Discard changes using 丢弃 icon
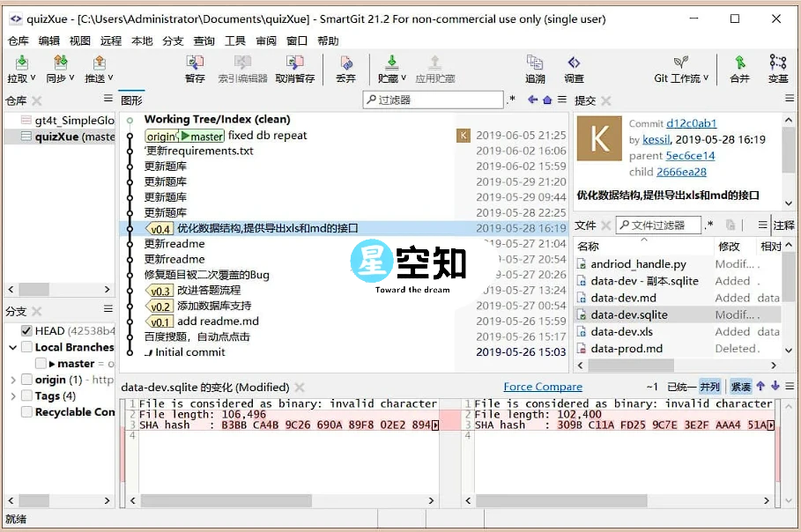 [x=346, y=68]
